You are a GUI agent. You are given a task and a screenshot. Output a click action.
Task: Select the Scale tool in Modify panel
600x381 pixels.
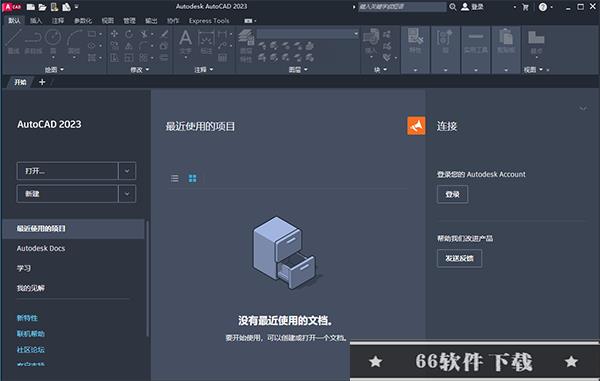pyautogui.click(x=129, y=58)
